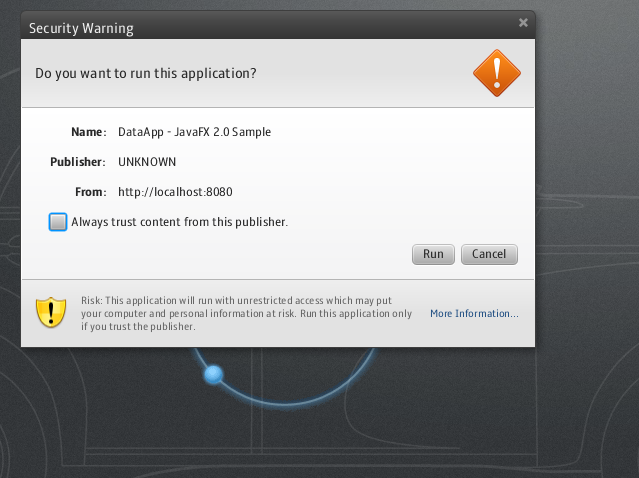
Task: Click the http://localhost:8080 address text
Action: (175, 192)
